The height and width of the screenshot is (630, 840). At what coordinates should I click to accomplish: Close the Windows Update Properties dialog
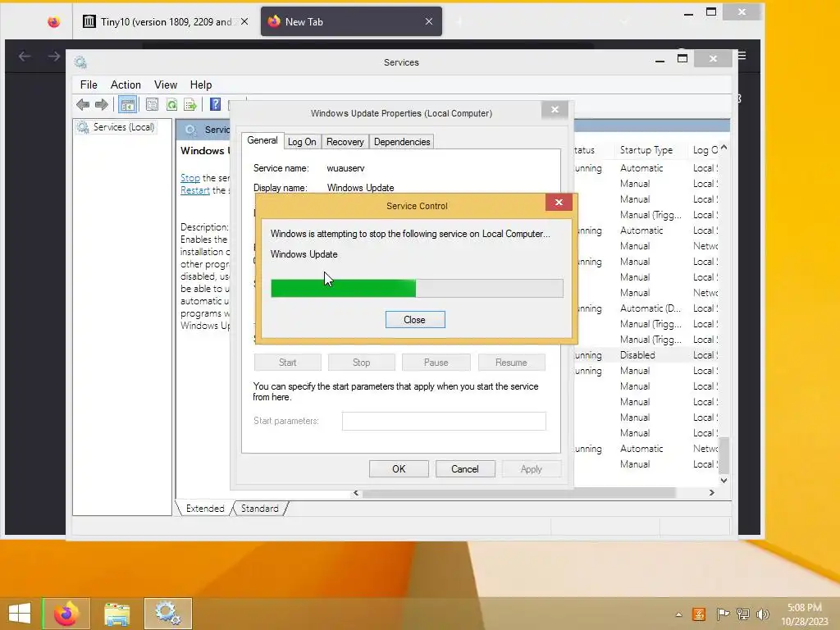(555, 109)
